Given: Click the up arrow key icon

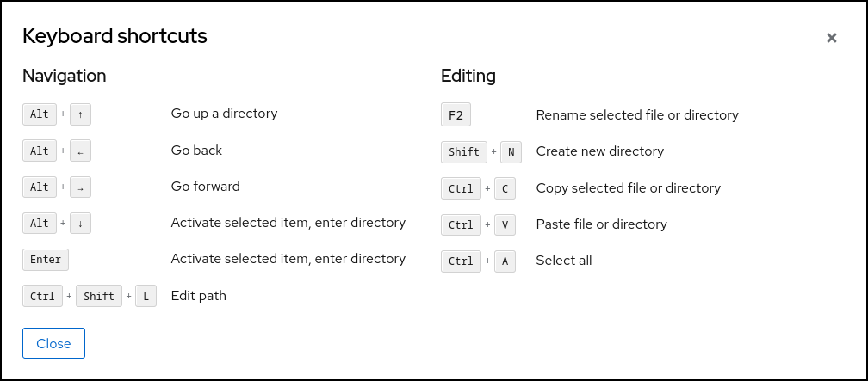Looking at the screenshot, I should tap(80, 114).
